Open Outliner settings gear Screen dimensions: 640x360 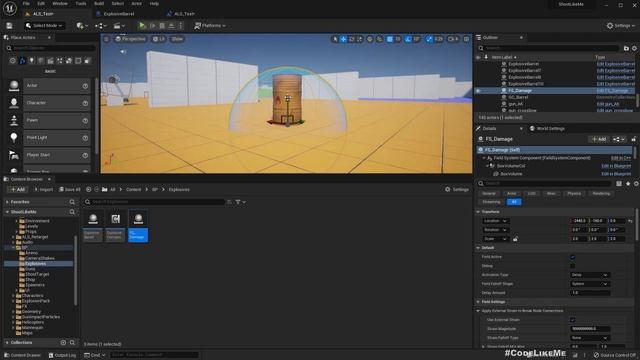click(635, 48)
